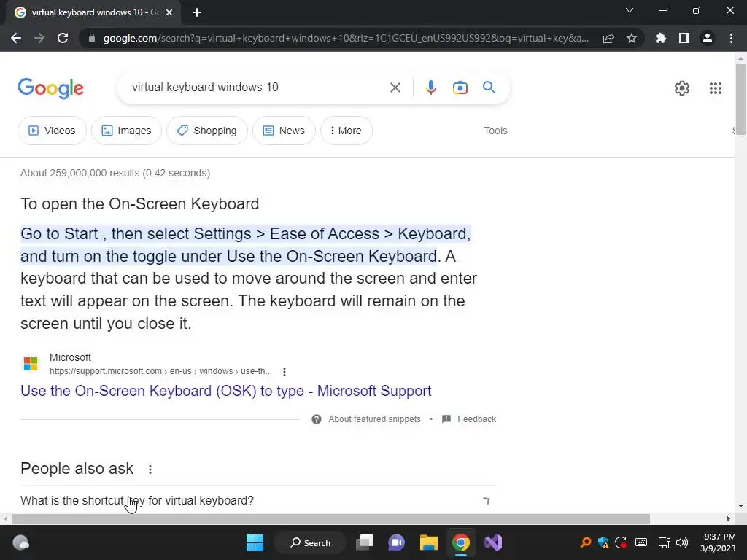Click the Chrome taskbar icon
Image resolution: width=747 pixels, height=560 pixels.
461,542
